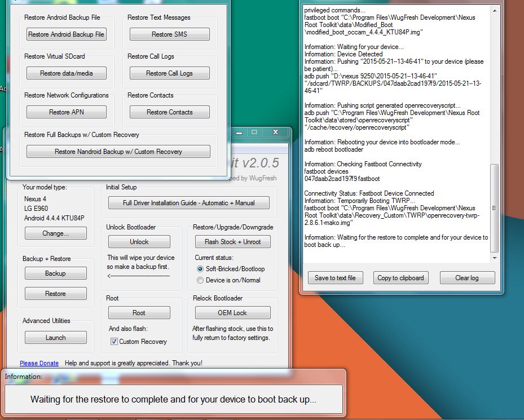Click the Restore Contacts button
This screenshot has width=524, height=420.
(x=169, y=112)
